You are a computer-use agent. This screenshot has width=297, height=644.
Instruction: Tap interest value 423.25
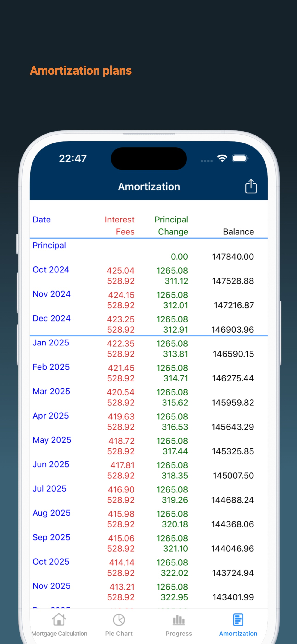[120, 319]
